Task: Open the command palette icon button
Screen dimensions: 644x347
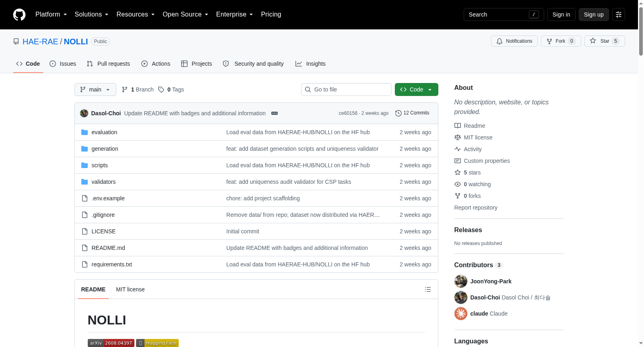Action: pyautogui.click(x=619, y=15)
